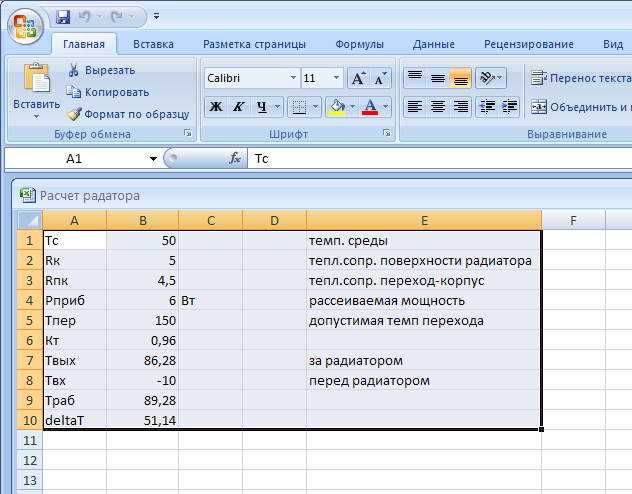Expand the borders dropdown arrow
Image resolution: width=632 pixels, height=494 pixels.
316,107
